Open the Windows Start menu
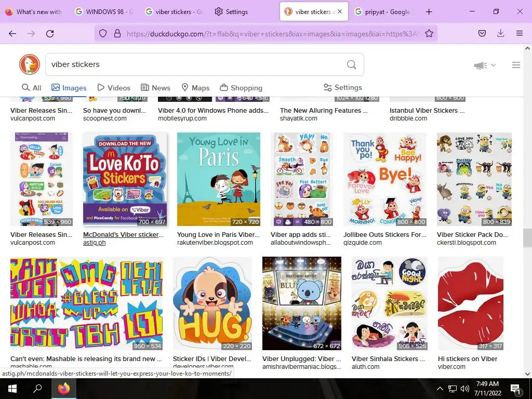This screenshot has height=399, width=532. (x=12, y=389)
